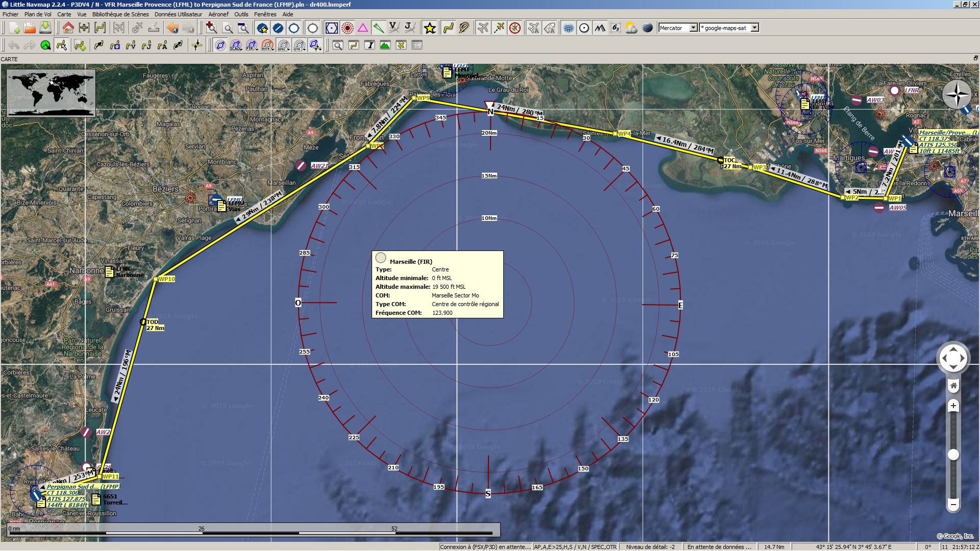Viewport: 980px width, 551px height.
Task: Toggle the map grid globe button
Action: [568, 28]
